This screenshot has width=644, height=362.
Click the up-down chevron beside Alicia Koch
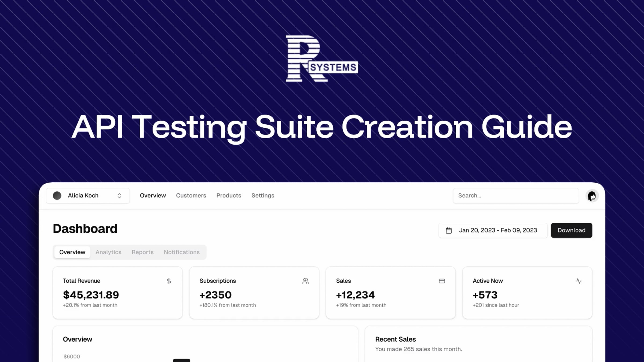[119, 196]
